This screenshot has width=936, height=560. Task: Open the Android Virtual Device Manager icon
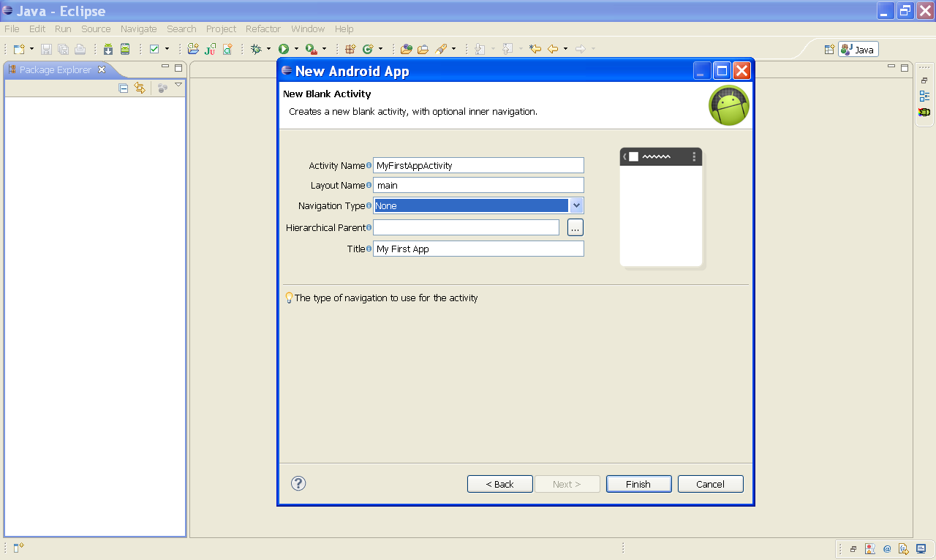[x=125, y=49]
